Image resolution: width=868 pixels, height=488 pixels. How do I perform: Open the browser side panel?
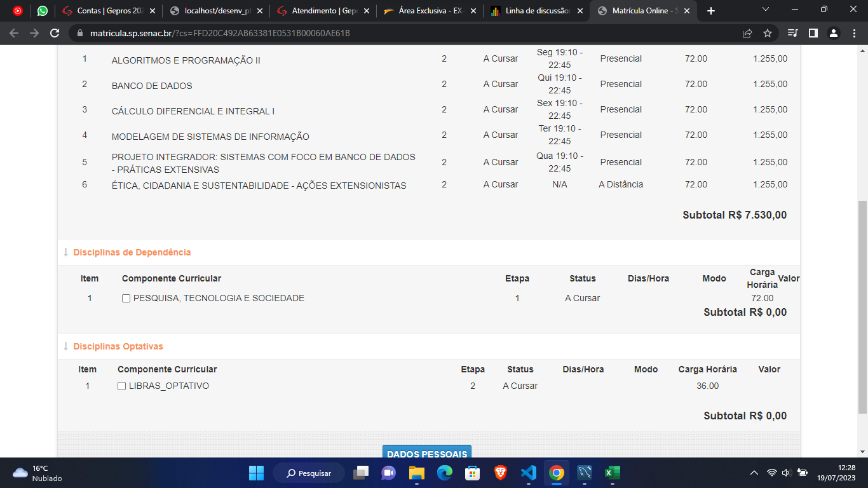pyautogui.click(x=813, y=33)
